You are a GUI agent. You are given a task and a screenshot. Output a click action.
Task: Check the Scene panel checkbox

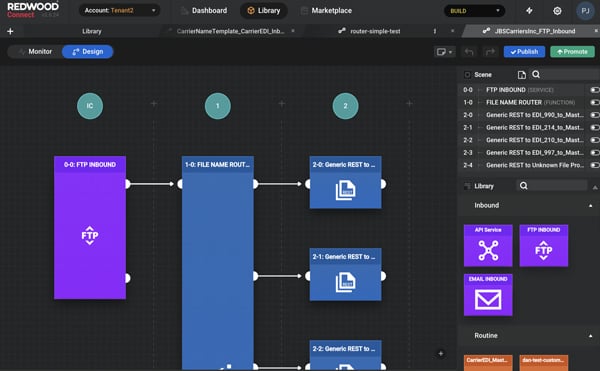(467, 75)
